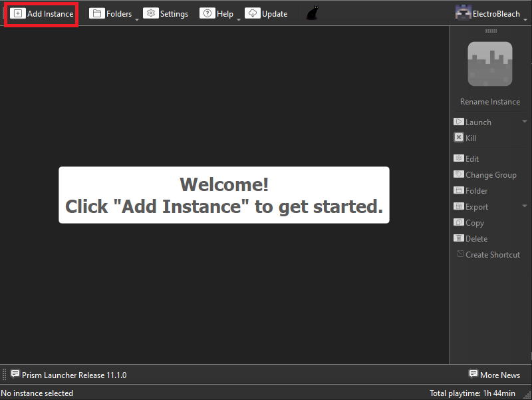Click the Edit instance icon
The width and height of the screenshot is (532, 400).
(x=459, y=158)
